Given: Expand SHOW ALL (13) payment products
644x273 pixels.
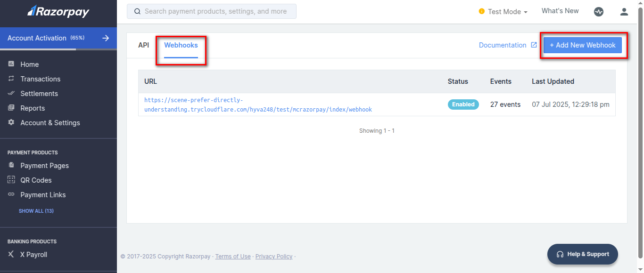Looking at the screenshot, I should (36, 211).
